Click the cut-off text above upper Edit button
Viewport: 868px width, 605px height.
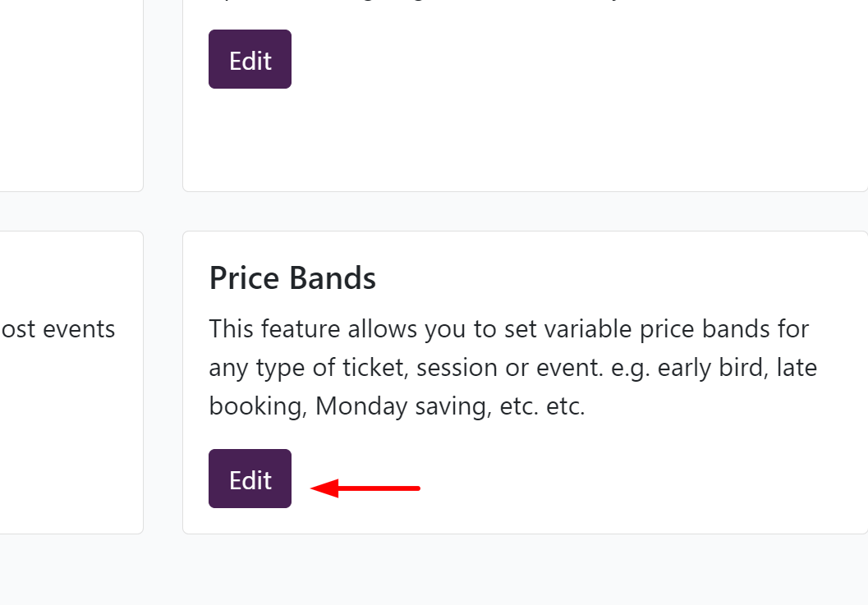(411, 3)
